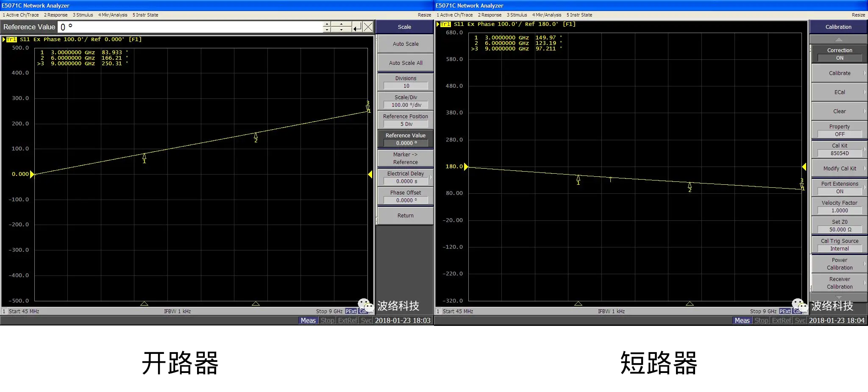This screenshot has height=392, width=868.
Task: Click the scroll-up arrow atop the Calibration softkey menu
Action: 838,39
